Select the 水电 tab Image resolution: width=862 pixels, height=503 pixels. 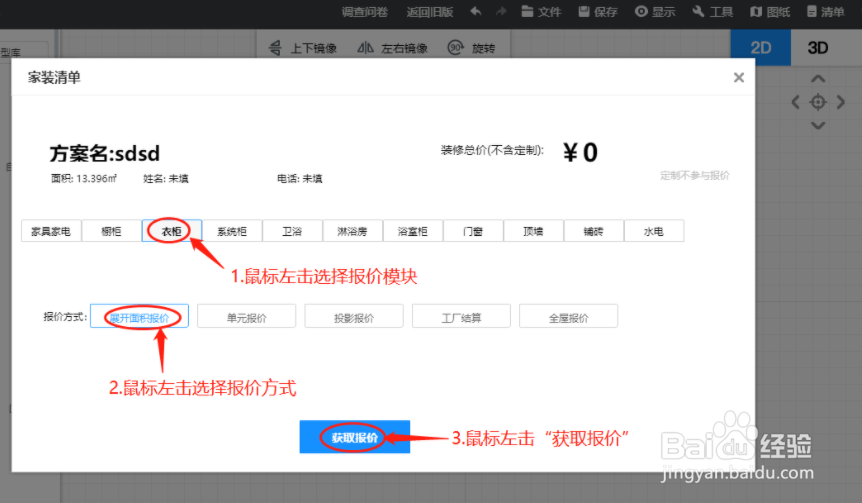(x=654, y=231)
